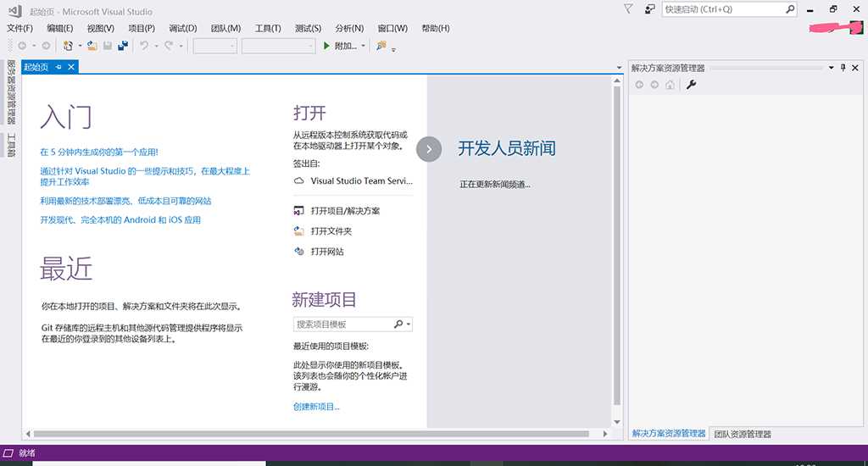Open Solution Explorer Properties wrench icon

(x=691, y=85)
